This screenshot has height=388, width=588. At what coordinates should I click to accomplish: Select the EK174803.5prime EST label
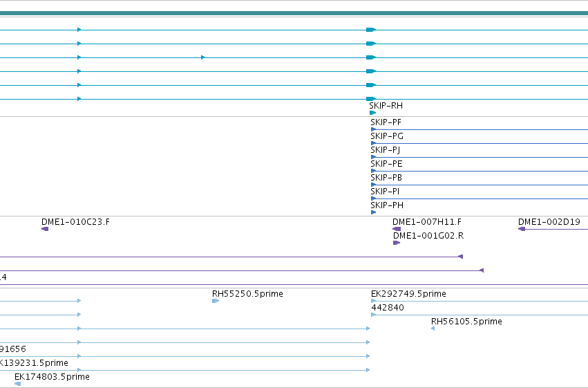coord(52,377)
